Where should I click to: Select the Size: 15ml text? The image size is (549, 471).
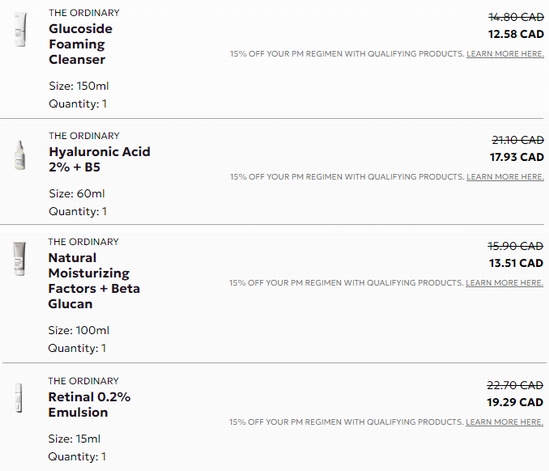pos(74,438)
